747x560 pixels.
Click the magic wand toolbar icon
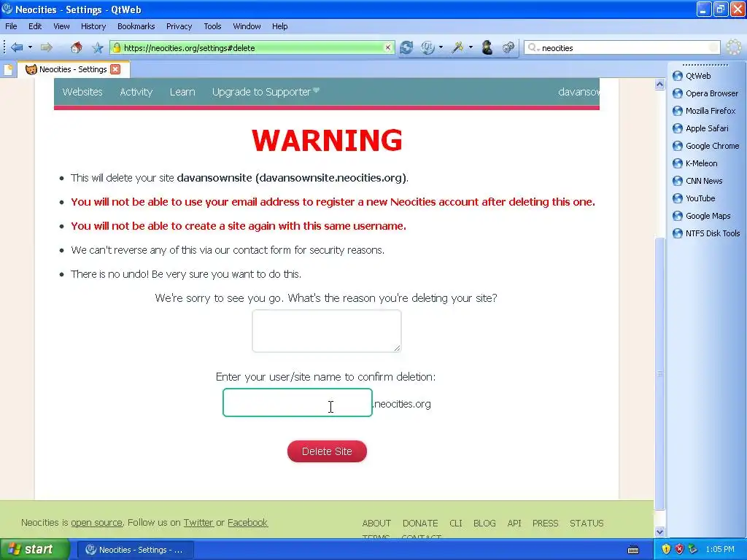(x=458, y=47)
